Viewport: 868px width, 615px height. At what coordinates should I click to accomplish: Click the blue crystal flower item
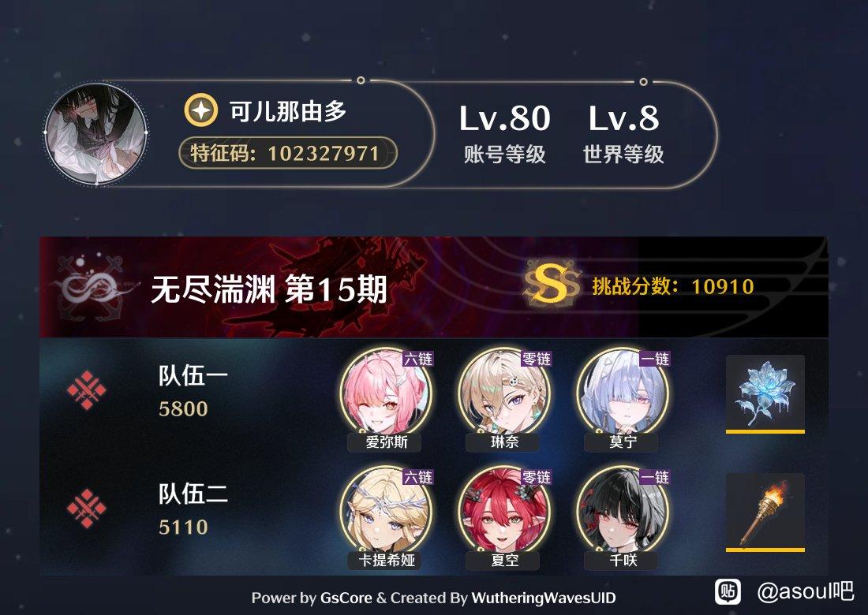point(765,394)
